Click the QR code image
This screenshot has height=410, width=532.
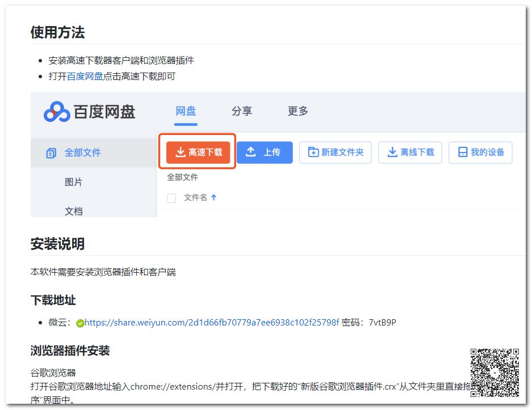pyautogui.click(x=495, y=373)
